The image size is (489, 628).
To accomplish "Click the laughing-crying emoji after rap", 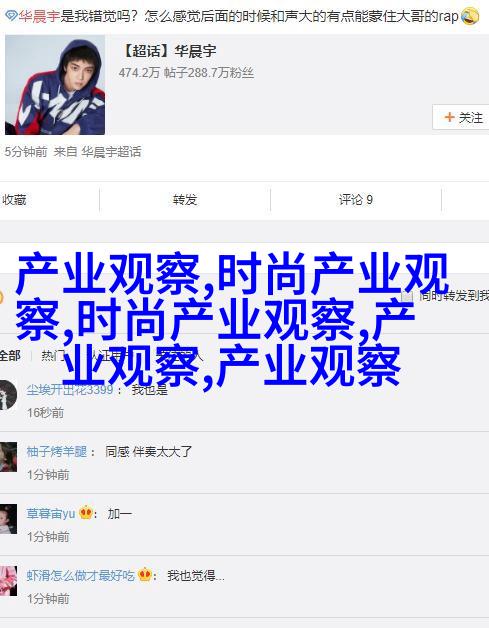I will (469, 16).
